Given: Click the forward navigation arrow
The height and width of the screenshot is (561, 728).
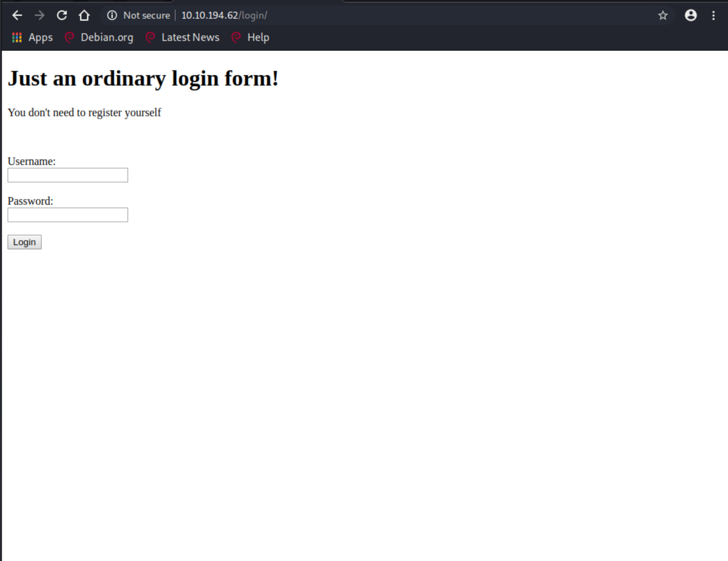Looking at the screenshot, I should pos(39,15).
